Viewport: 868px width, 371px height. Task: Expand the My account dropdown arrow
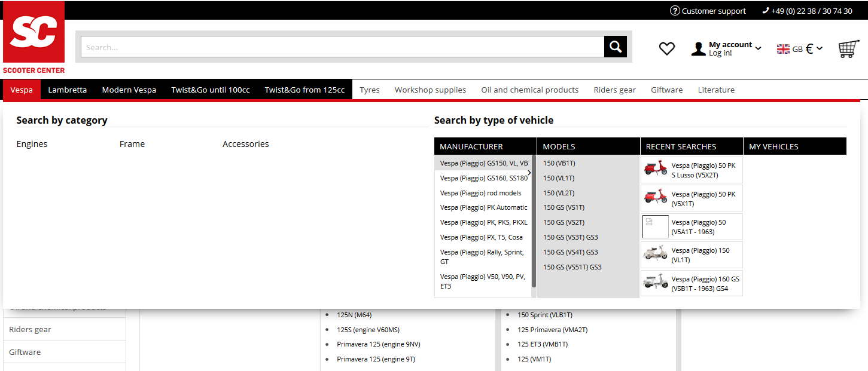tap(758, 48)
